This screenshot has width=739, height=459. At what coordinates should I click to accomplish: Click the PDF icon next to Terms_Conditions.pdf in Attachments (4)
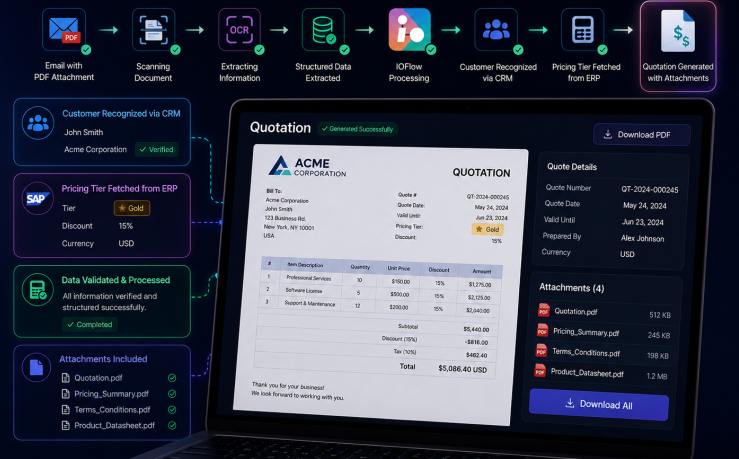click(x=541, y=351)
